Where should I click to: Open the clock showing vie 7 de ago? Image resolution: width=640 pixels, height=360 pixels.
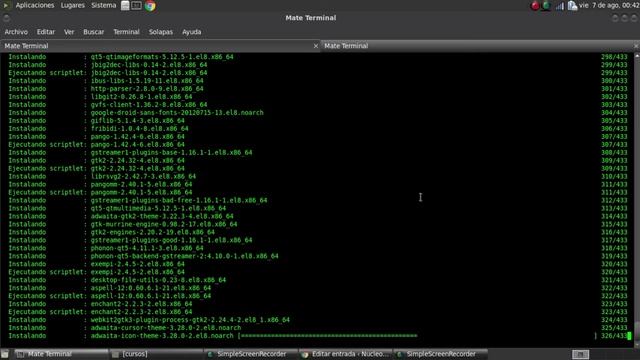click(x=609, y=5)
